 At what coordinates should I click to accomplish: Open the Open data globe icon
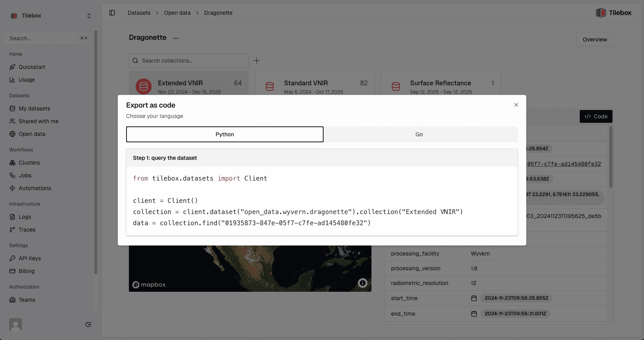coord(12,134)
